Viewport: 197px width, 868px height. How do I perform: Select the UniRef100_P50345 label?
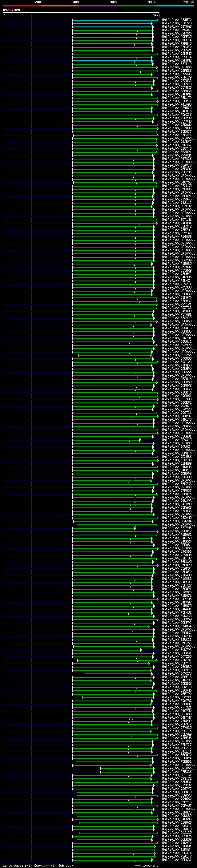[177, 440]
